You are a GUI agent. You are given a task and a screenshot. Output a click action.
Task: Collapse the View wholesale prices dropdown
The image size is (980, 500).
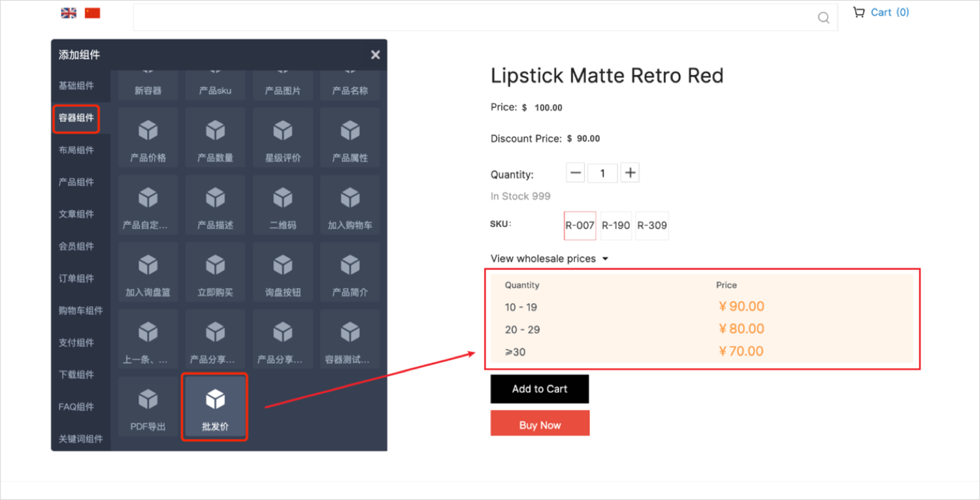549,259
